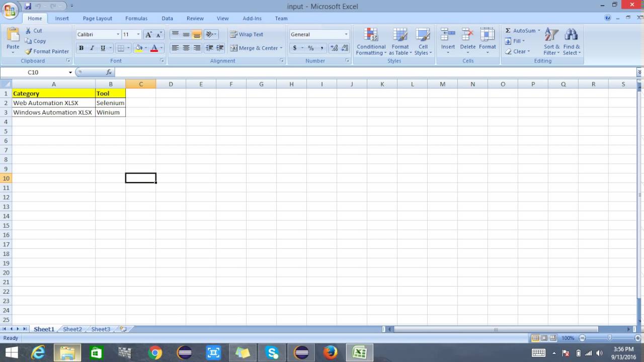
Task: Increase indent of cell contents
Action: [x=220, y=48]
